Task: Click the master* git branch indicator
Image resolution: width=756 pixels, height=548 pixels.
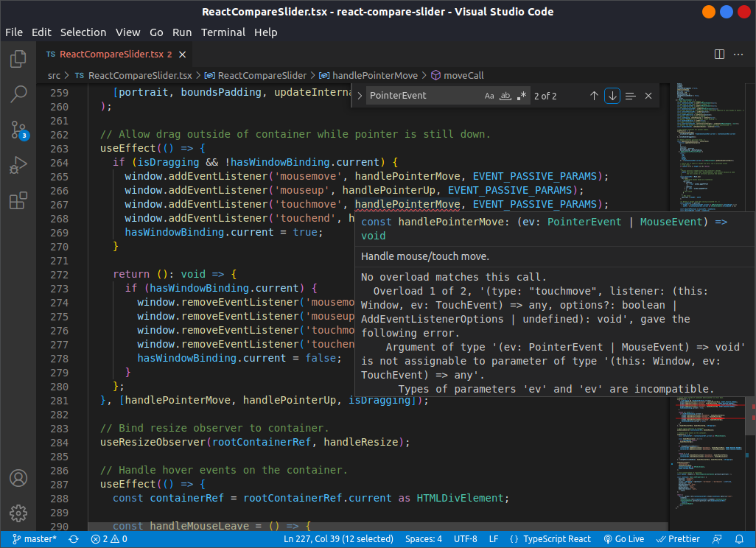Action: 34,539
